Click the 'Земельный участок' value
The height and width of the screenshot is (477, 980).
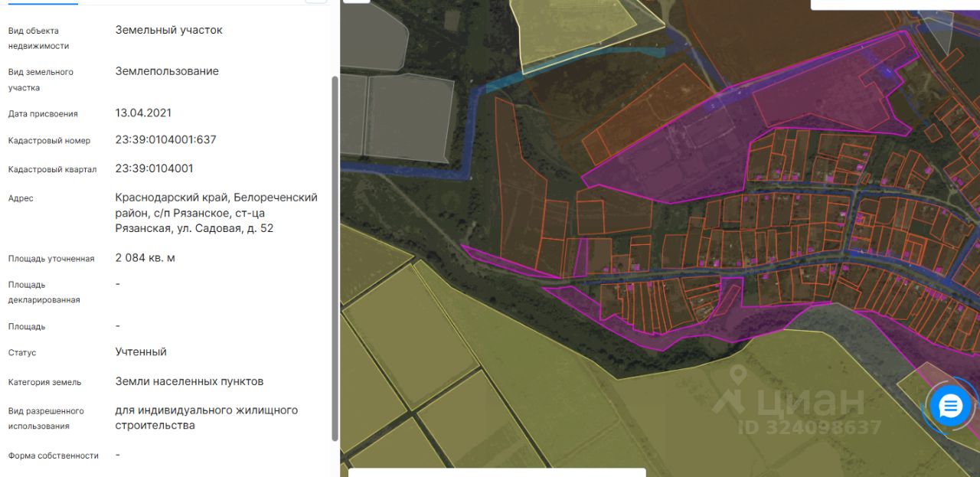(x=169, y=30)
